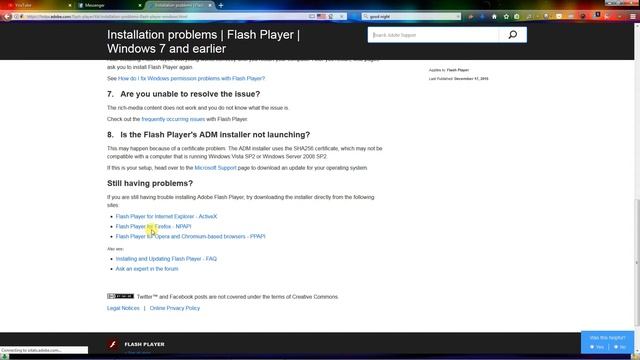The width and height of the screenshot is (640, 360).
Task: Open the frequently occurring issues link
Action: click(x=173, y=119)
